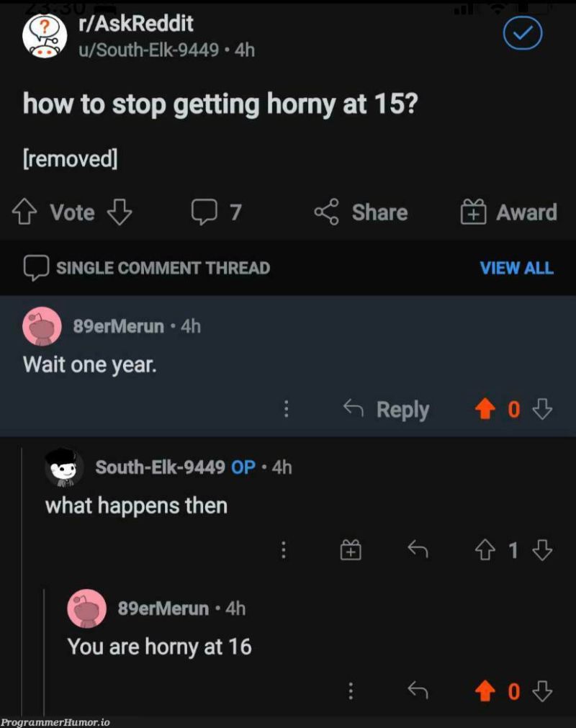This screenshot has width=576, height=728.
Task: Toggle upvote on the last 89erMerun comment
Action: pyautogui.click(x=485, y=691)
